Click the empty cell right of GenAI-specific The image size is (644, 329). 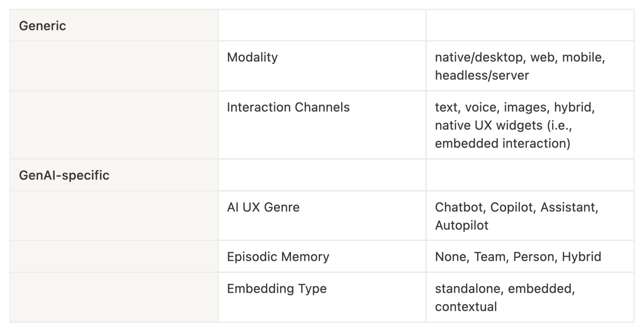(x=322, y=175)
